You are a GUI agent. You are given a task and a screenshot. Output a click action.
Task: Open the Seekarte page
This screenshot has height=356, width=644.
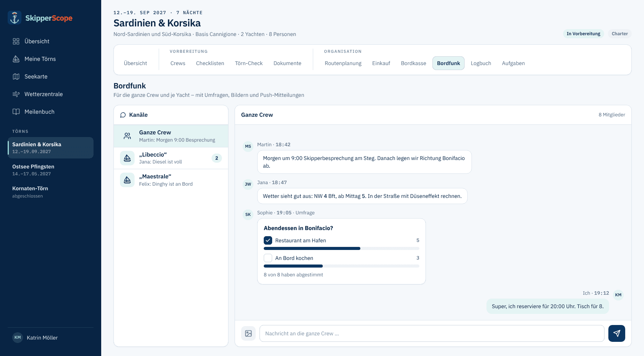click(51, 77)
